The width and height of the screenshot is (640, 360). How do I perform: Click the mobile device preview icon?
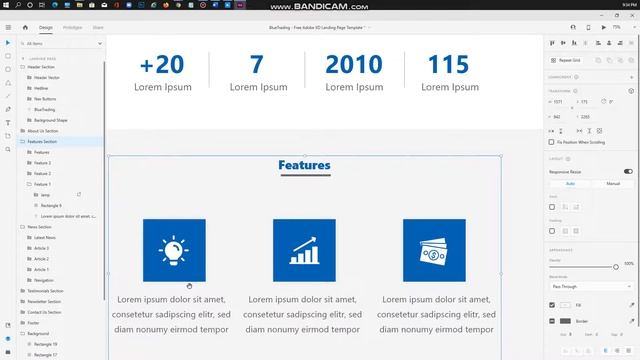[x=588, y=27]
